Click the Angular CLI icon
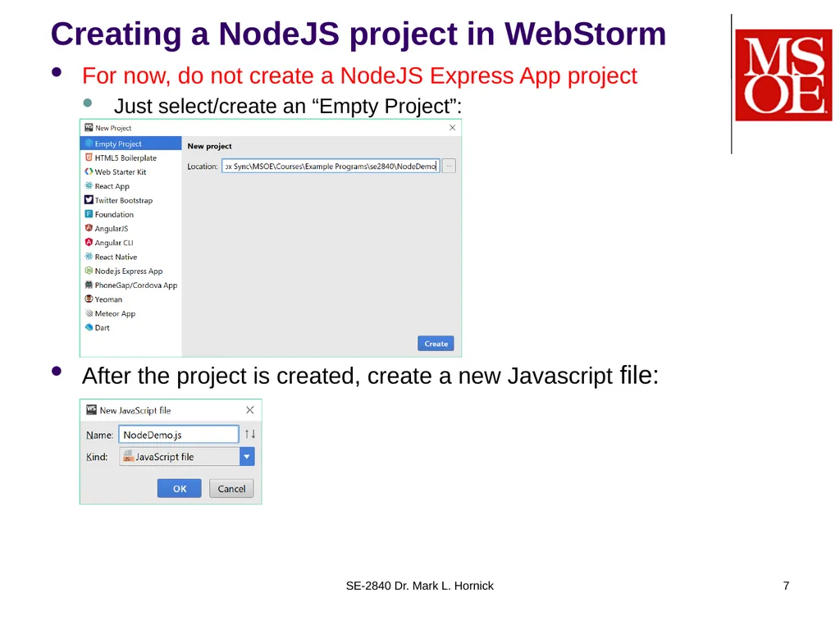840x630 pixels. (89, 242)
